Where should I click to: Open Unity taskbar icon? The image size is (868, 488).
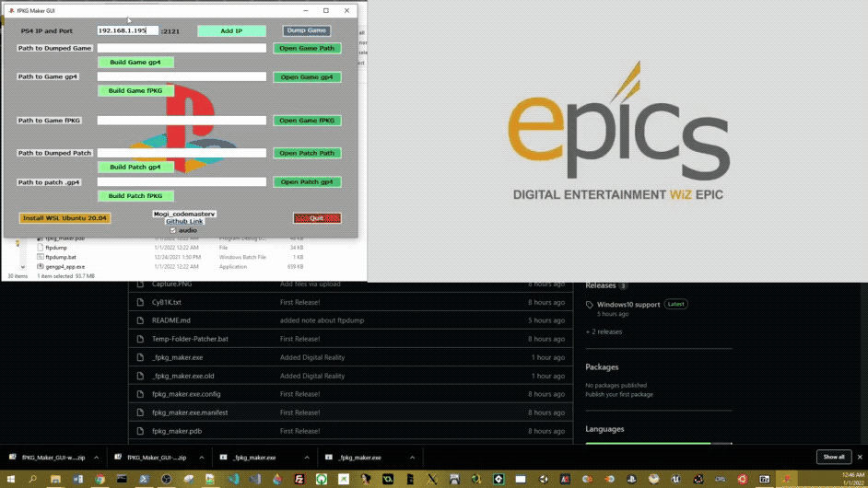543,479
